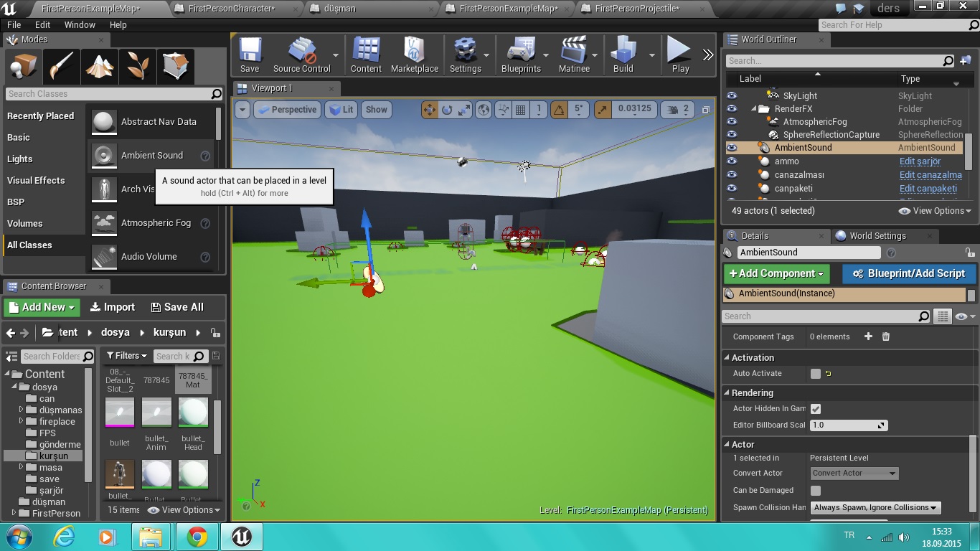
Task: Click the Search Classes input field
Action: click(x=108, y=94)
